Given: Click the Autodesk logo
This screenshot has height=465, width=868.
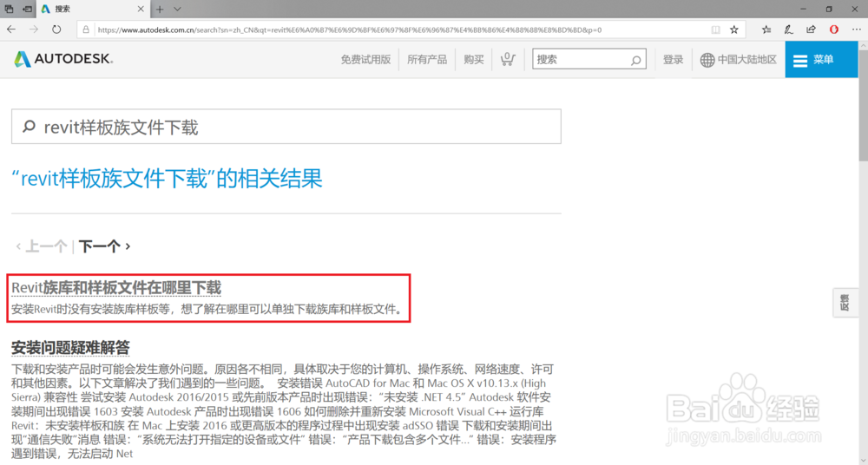Looking at the screenshot, I should [63, 59].
